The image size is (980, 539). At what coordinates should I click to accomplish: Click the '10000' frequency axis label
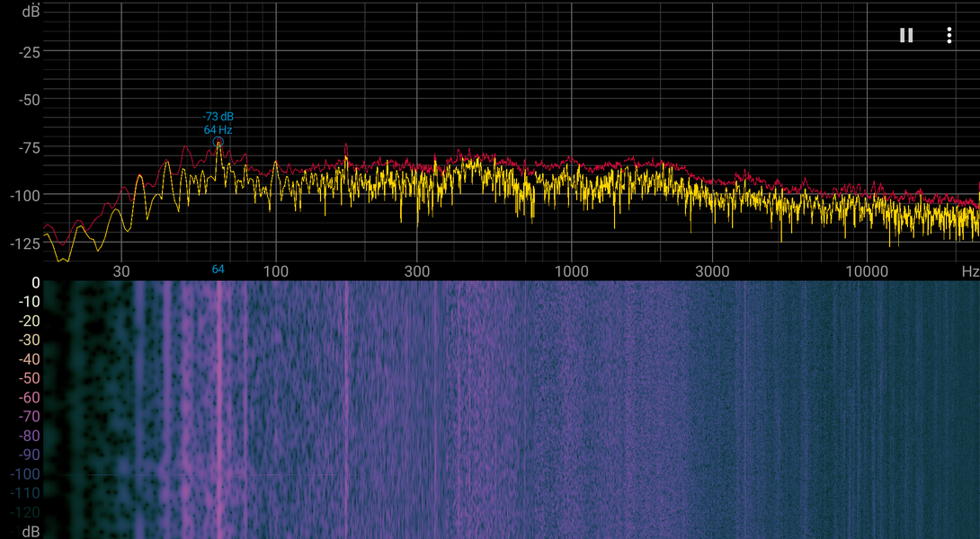[x=866, y=271]
